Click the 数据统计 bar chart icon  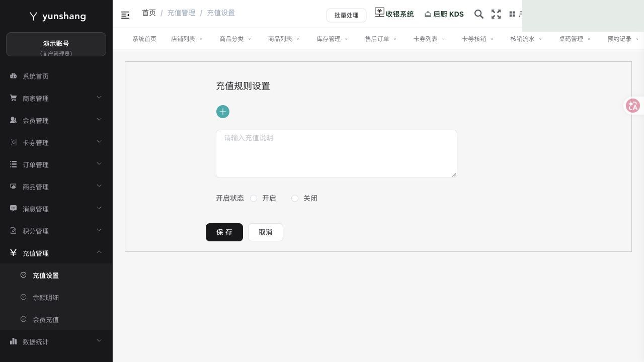click(14, 341)
